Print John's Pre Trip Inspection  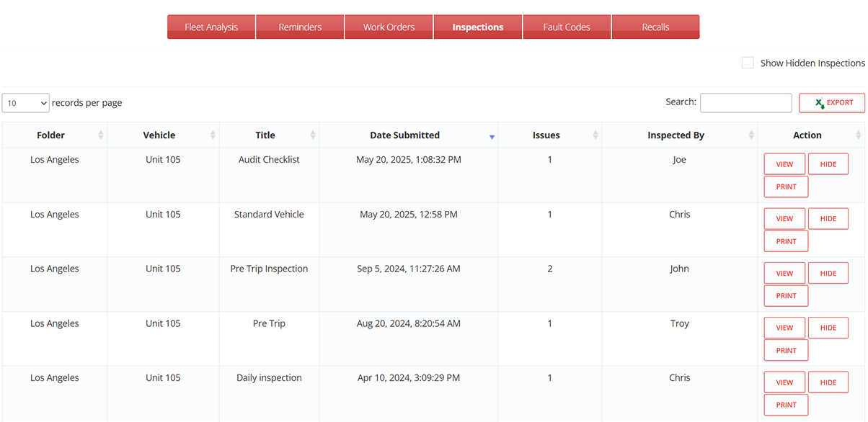click(x=785, y=295)
